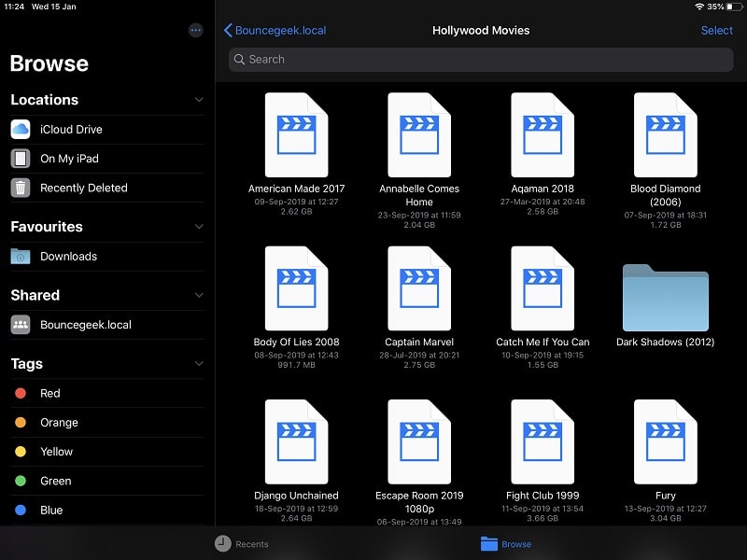Open Catch Me If You Can video file

point(543,288)
